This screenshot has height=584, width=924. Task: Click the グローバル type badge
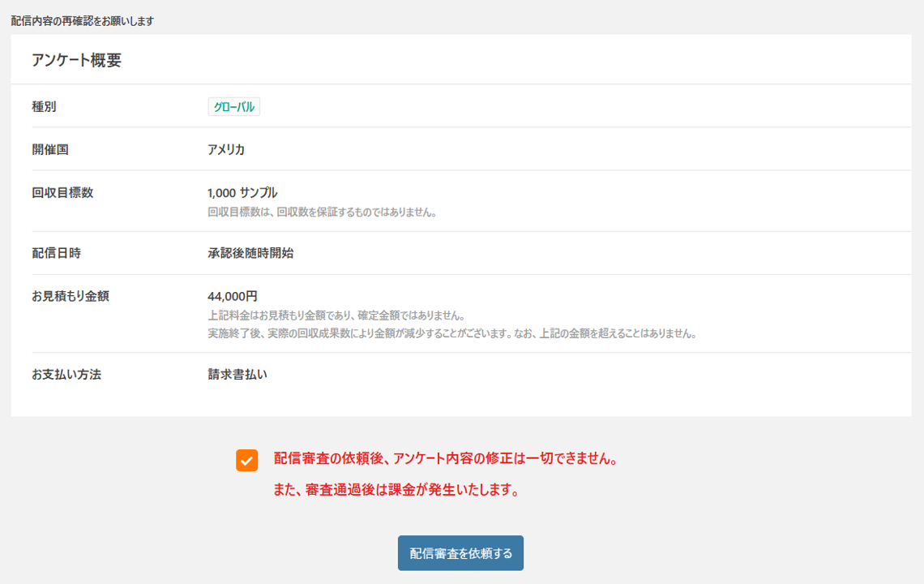pos(233,107)
